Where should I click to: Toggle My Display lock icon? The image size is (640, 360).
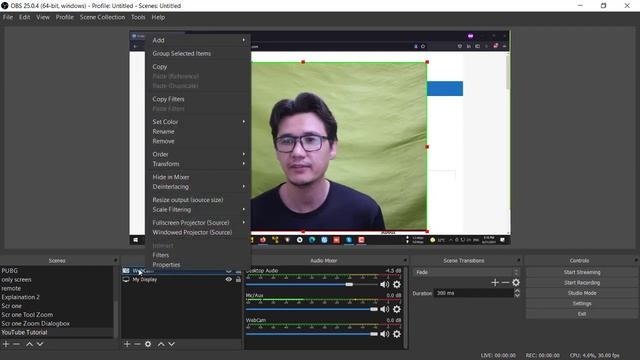[x=238, y=280]
